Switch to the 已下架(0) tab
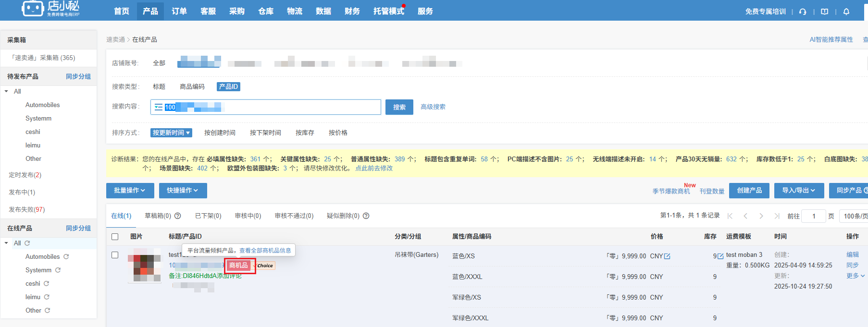 click(x=208, y=216)
